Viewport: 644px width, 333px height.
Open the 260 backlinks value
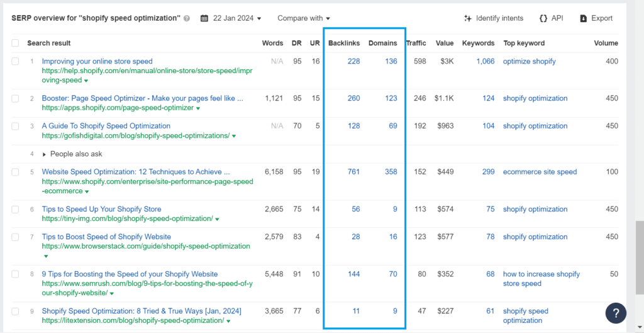point(353,98)
